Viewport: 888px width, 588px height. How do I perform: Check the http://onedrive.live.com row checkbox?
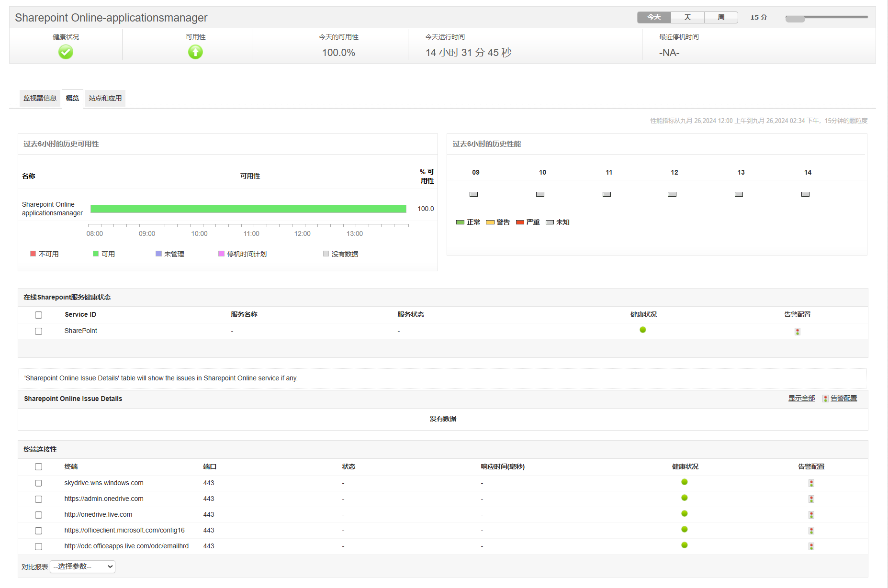[x=38, y=515]
